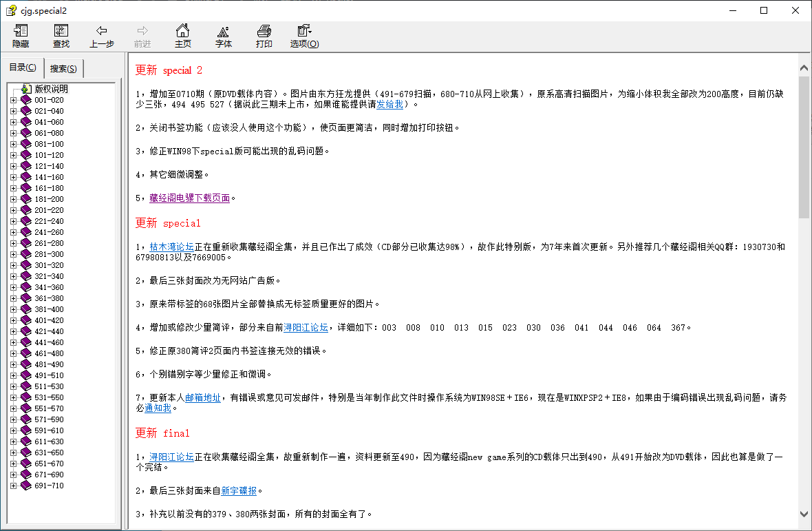The width and height of the screenshot is (812, 531).
Task: Click the scroll down arrow of content pane
Action: point(804,513)
